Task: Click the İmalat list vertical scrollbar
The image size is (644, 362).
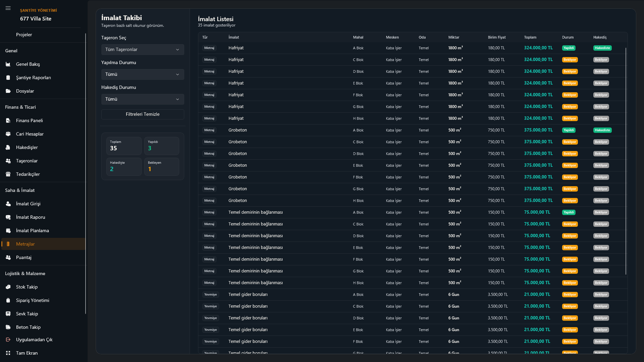Action: coord(626,161)
